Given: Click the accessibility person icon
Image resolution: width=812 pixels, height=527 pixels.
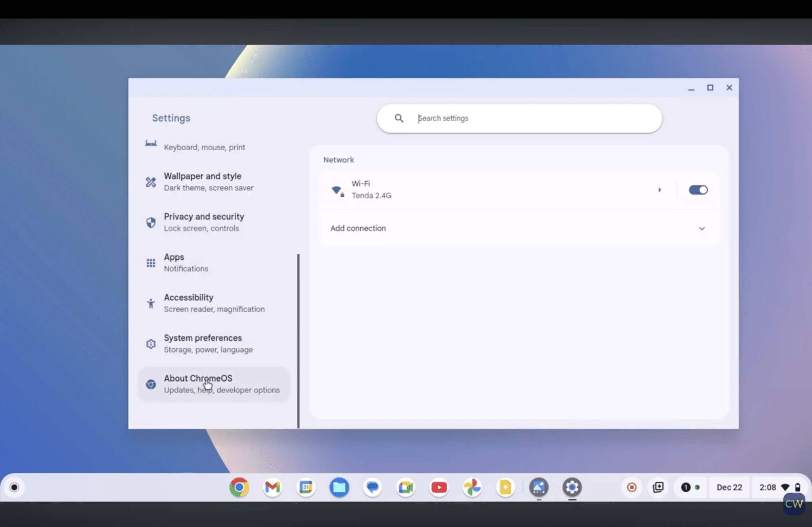Looking at the screenshot, I should 151,303.
